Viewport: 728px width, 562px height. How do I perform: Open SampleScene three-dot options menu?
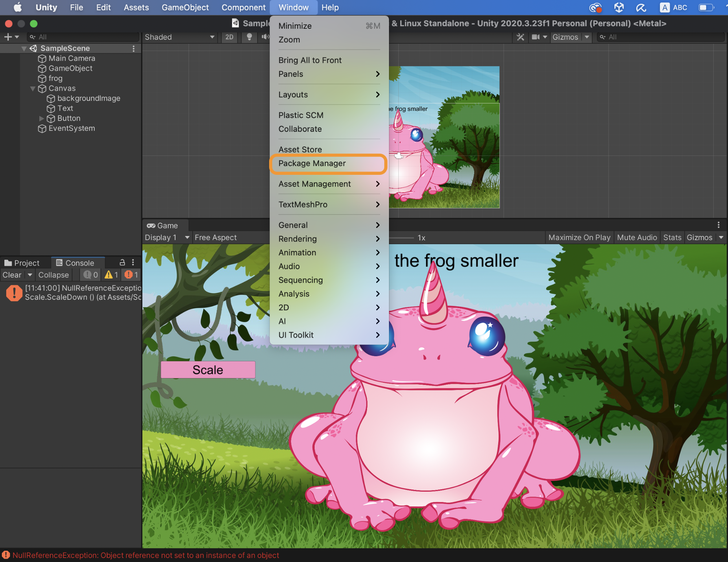(134, 48)
